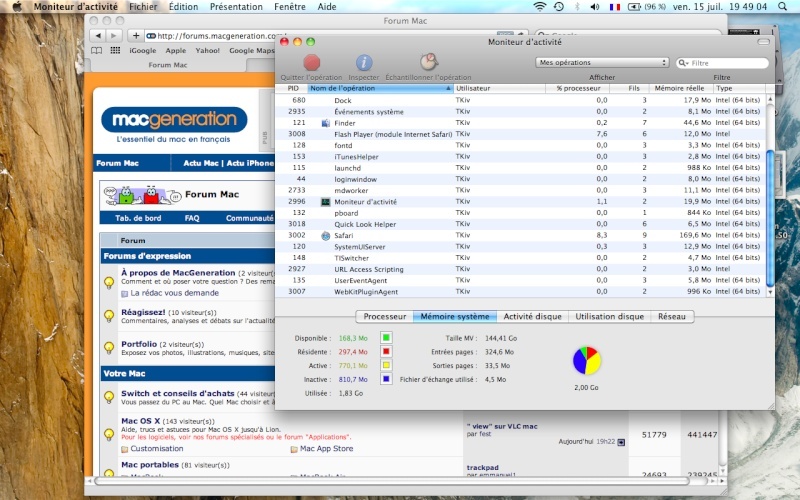The width and height of the screenshot is (800, 500).
Task: Open Switch et conseils d'achats forum
Action: [178, 393]
